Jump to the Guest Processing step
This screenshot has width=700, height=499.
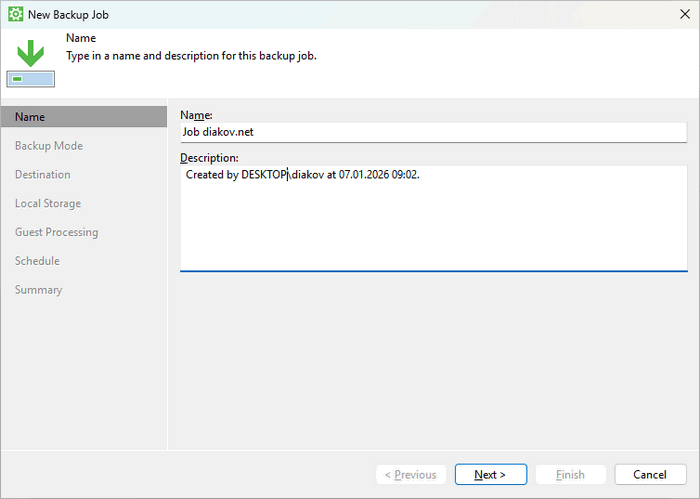pyautogui.click(x=56, y=233)
